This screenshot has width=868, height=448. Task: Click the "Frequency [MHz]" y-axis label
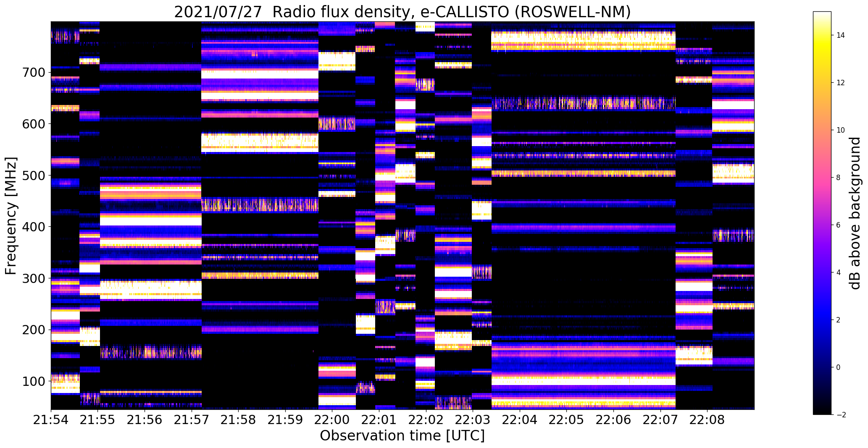pyautogui.click(x=11, y=216)
